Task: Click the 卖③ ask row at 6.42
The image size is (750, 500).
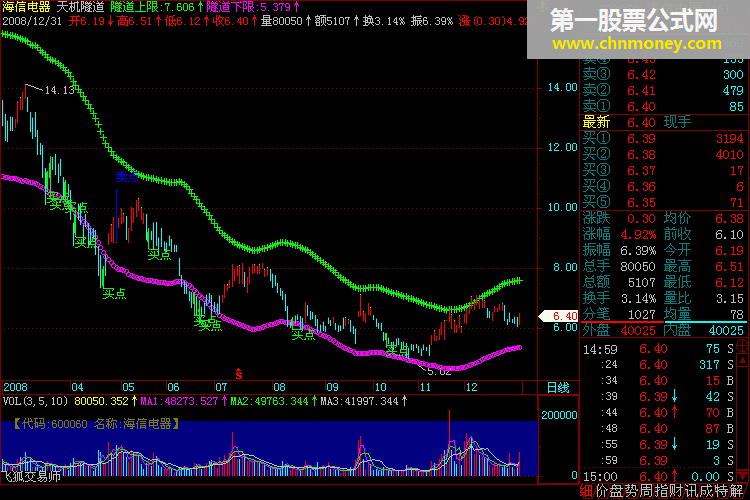Action: [x=662, y=75]
